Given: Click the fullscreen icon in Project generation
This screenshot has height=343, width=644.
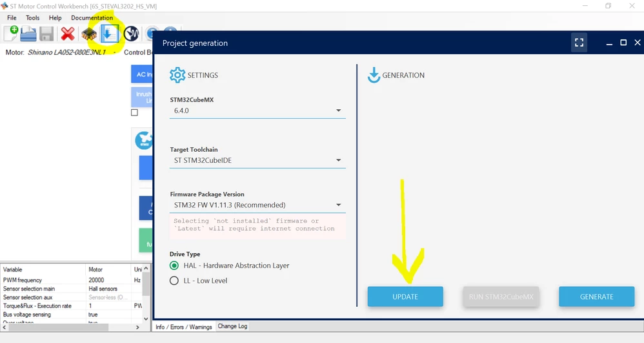Looking at the screenshot, I should [579, 43].
